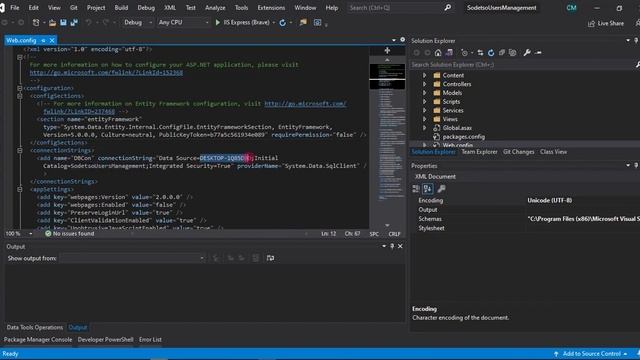Open the Debug configuration dropdown
640x360 pixels.
(x=137, y=22)
